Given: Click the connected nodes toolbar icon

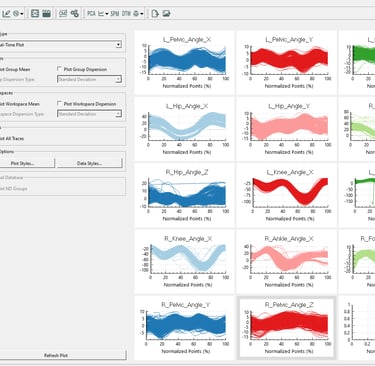Looking at the screenshot, I should click(x=75, y=14).
